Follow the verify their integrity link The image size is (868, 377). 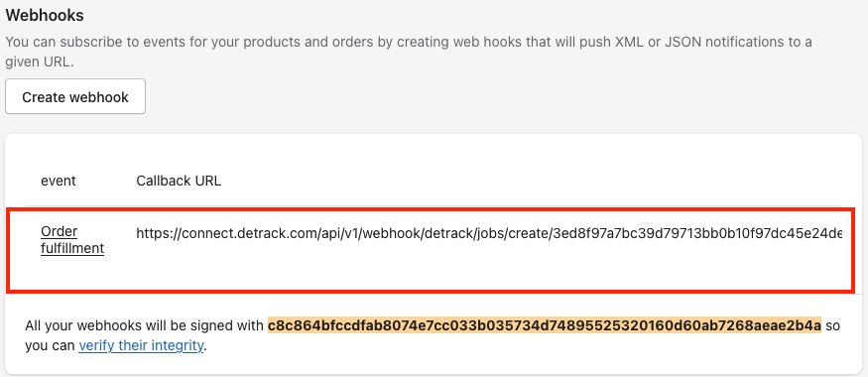141,346
